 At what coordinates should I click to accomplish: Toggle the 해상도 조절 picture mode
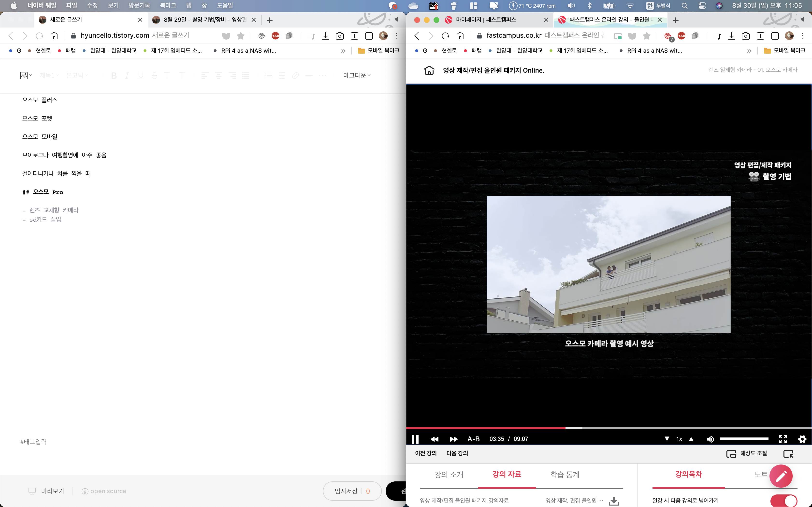point(747,453)
